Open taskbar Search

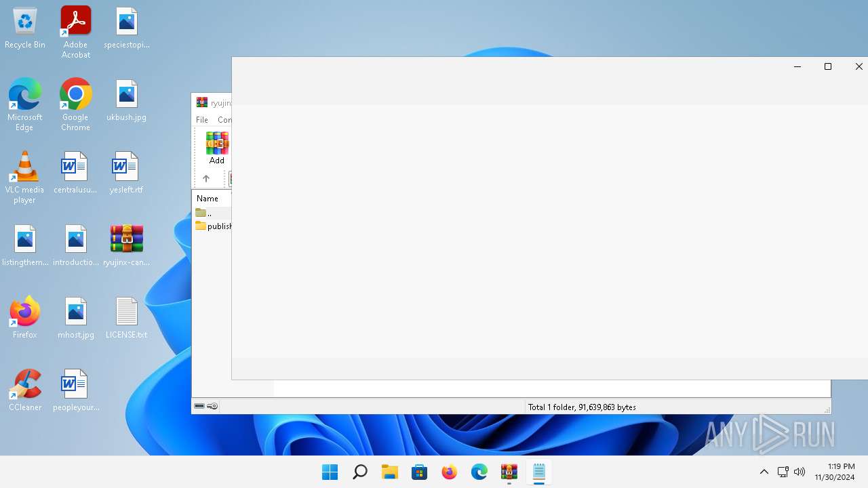[x=360, y=472]
